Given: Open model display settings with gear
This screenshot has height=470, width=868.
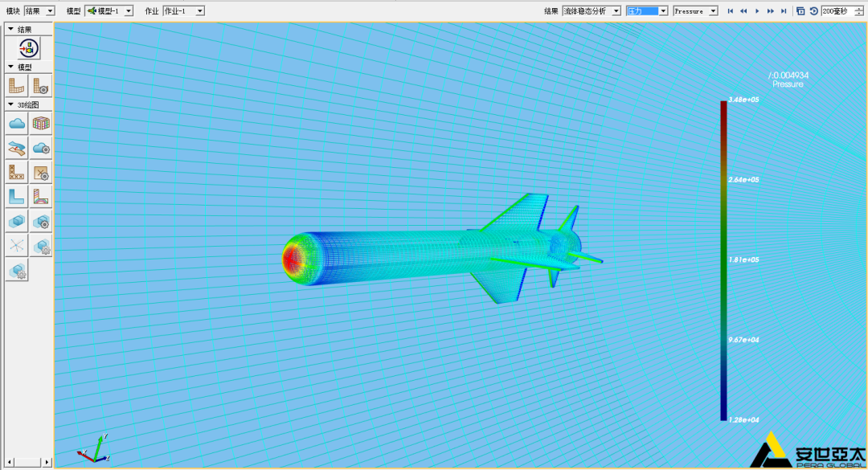Looking at the screenshot, I should point(41,86).
